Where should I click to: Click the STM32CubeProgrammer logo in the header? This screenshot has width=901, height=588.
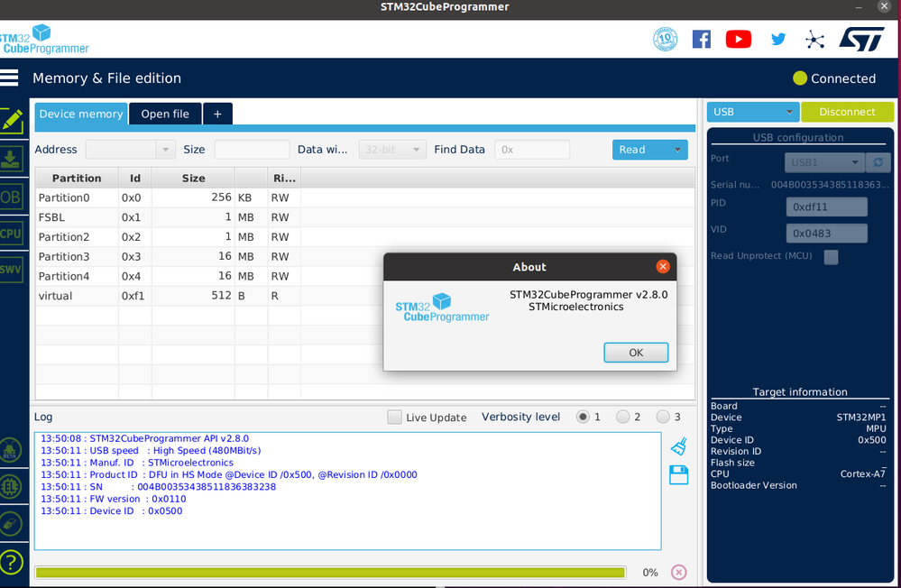click(45, 39)
